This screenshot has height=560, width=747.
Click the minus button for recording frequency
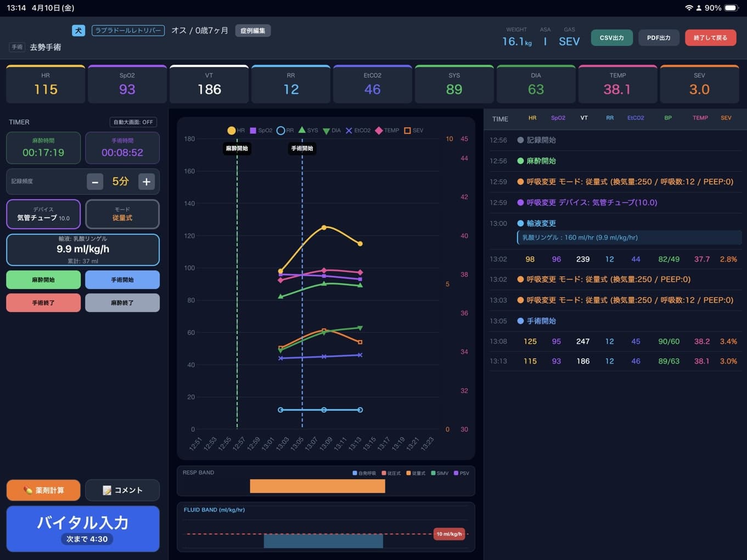pos(95,182)
